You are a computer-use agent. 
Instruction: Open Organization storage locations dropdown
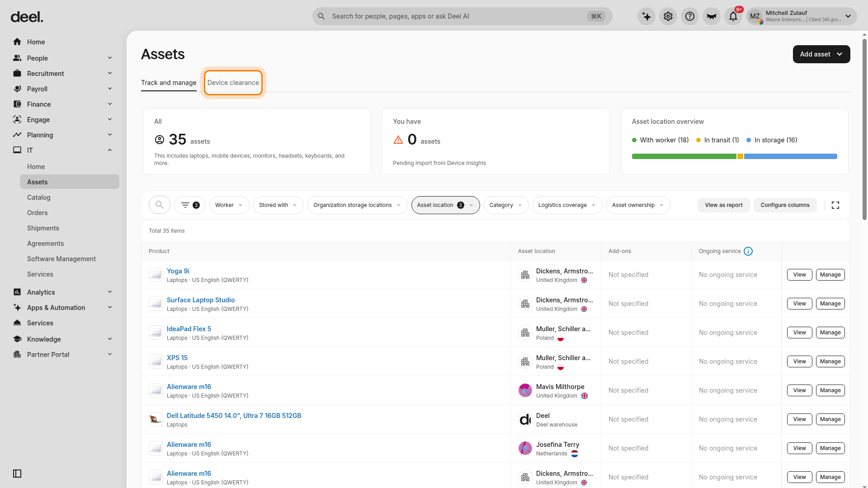coord(357,205)
